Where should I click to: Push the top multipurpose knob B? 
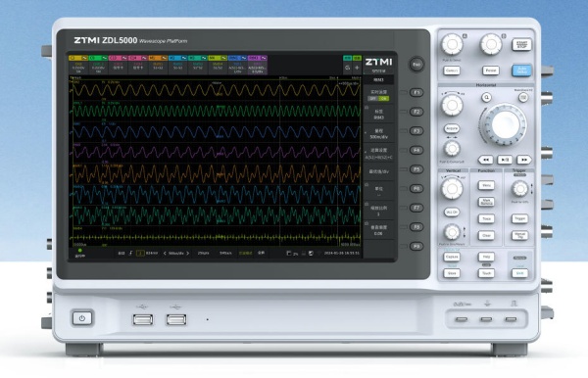491,44
